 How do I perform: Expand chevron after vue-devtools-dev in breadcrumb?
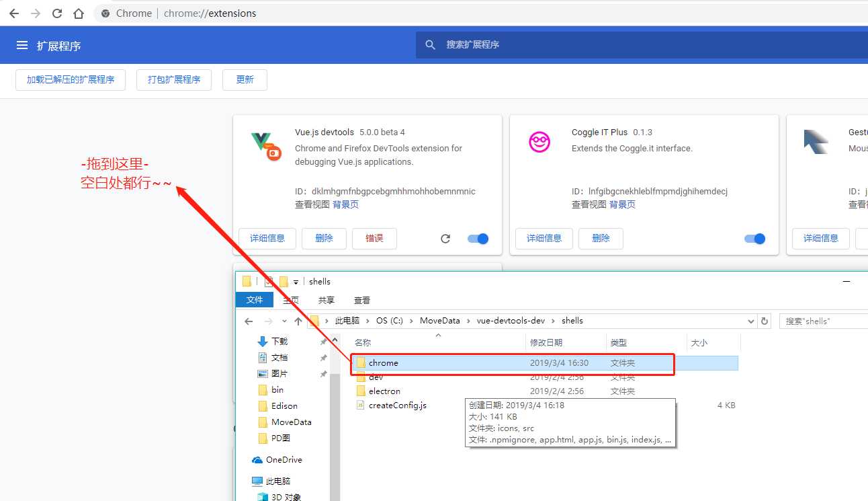554,321
